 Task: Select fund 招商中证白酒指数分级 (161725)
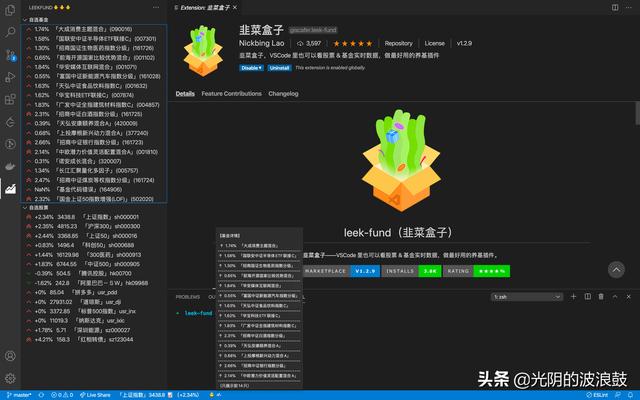click(x=94, y=114)
